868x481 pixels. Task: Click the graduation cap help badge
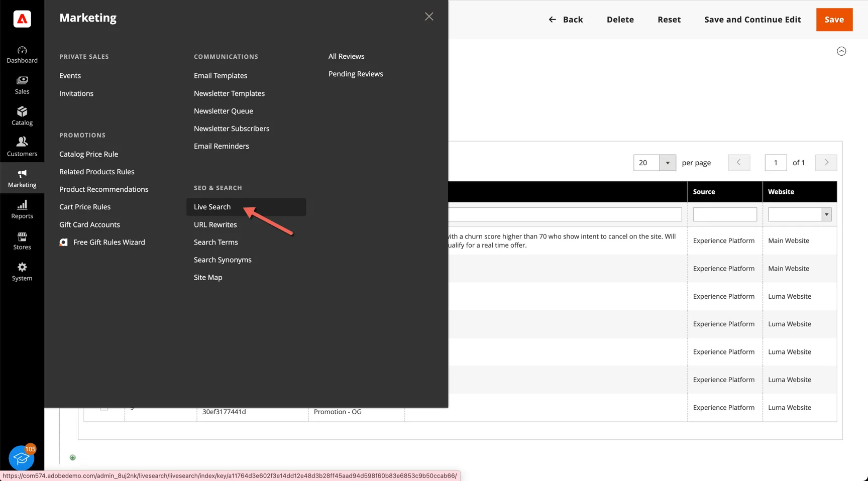22,457
